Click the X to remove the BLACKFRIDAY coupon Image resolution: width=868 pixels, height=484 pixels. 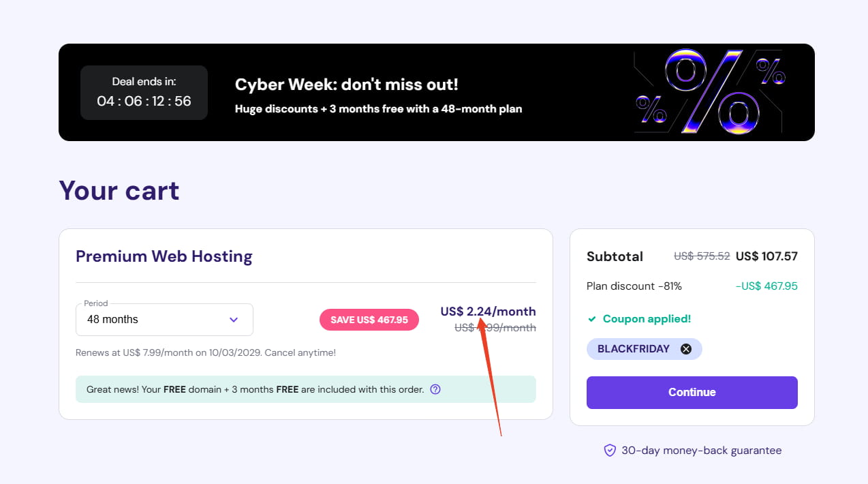point(685,348)
